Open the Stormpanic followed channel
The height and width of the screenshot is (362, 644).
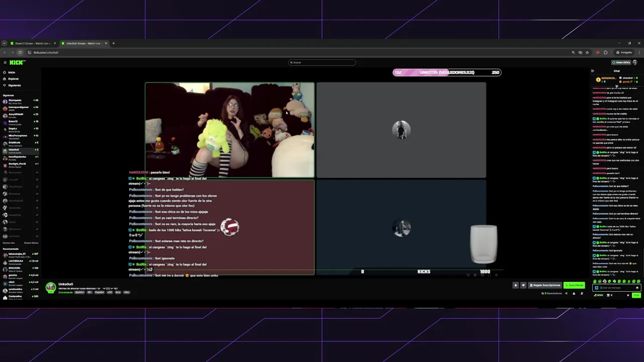pos(20,101)
